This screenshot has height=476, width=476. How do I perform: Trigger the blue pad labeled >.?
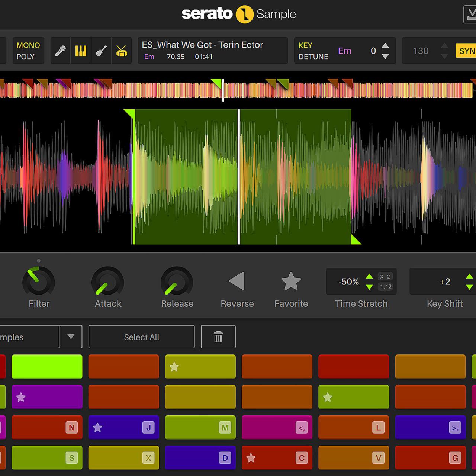click(x=430, y=427)
